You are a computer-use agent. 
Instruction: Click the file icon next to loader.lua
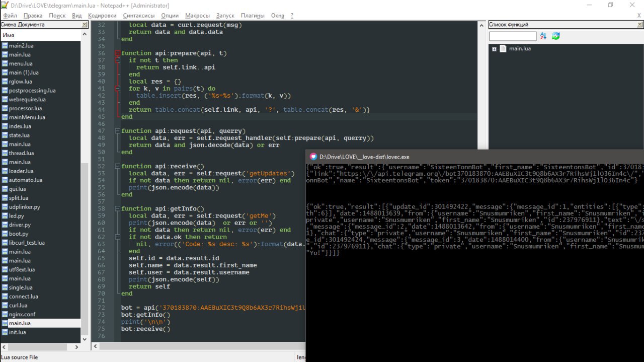coord(5,171)
